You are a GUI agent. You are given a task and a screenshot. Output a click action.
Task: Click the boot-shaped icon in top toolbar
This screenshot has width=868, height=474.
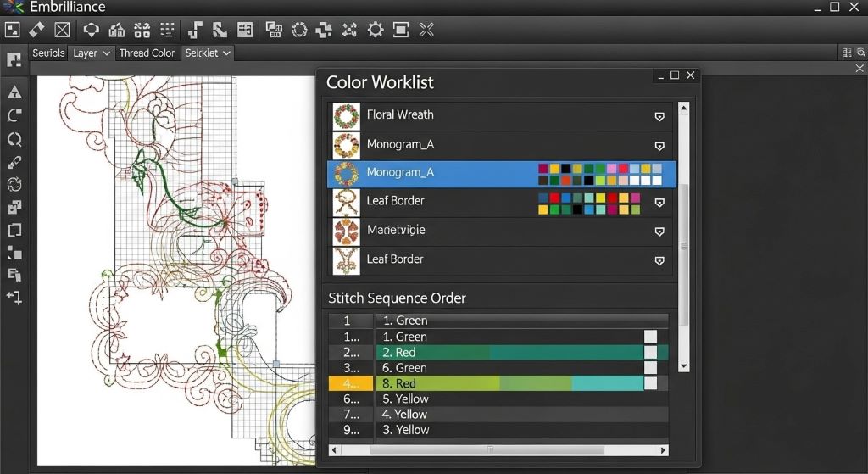coord(220,30)
